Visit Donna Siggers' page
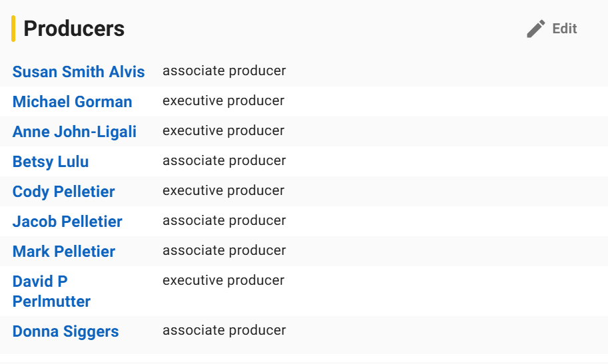Screen dimensions: 608x364 [x=65, y=331]
